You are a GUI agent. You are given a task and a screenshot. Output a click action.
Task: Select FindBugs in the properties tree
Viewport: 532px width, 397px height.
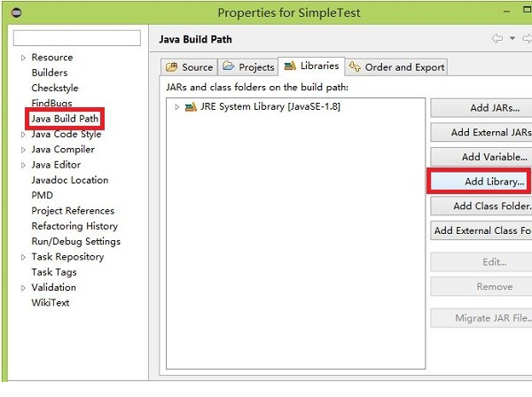pos(52,103)
